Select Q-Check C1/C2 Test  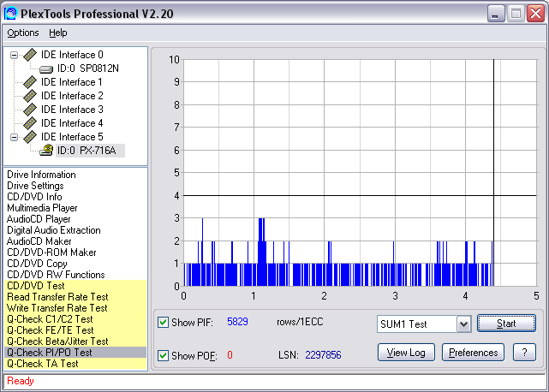(75, 319)
